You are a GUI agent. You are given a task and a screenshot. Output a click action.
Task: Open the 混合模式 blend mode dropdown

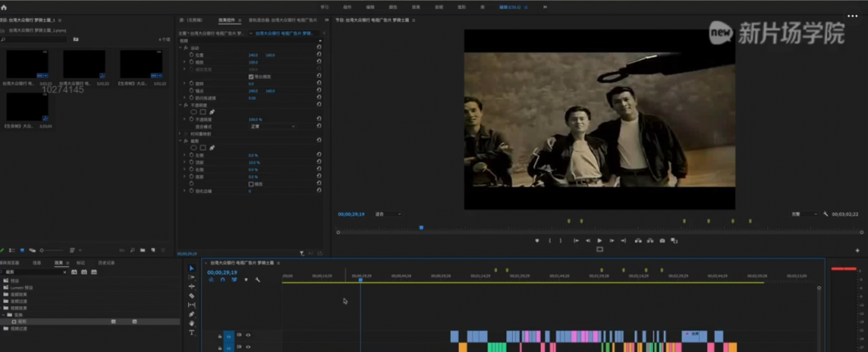272,127
